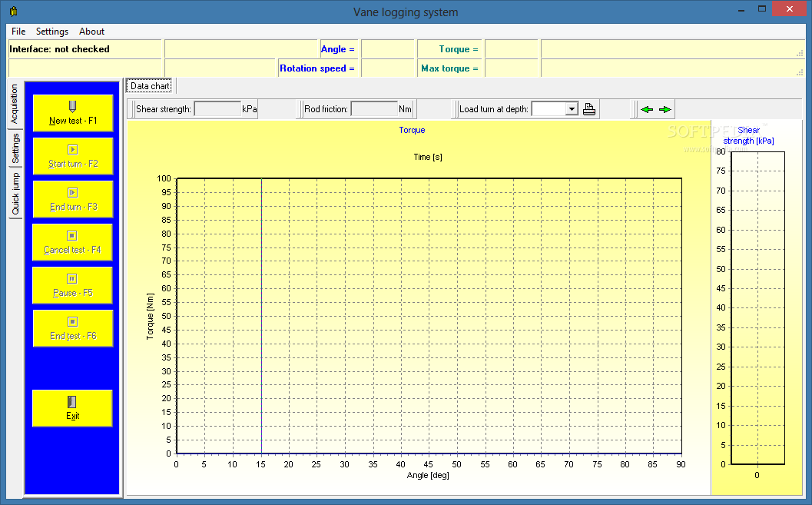Click the Shear strength input field
The height and width of the screenshot is (505, 812).
[x=217, y=109]
